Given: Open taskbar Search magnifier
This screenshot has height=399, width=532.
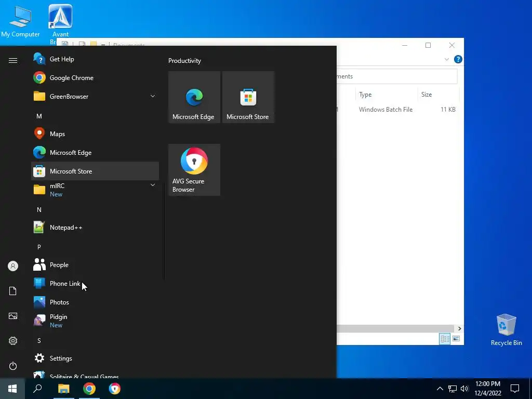Looking at the screenshot, I should [37, 389].
